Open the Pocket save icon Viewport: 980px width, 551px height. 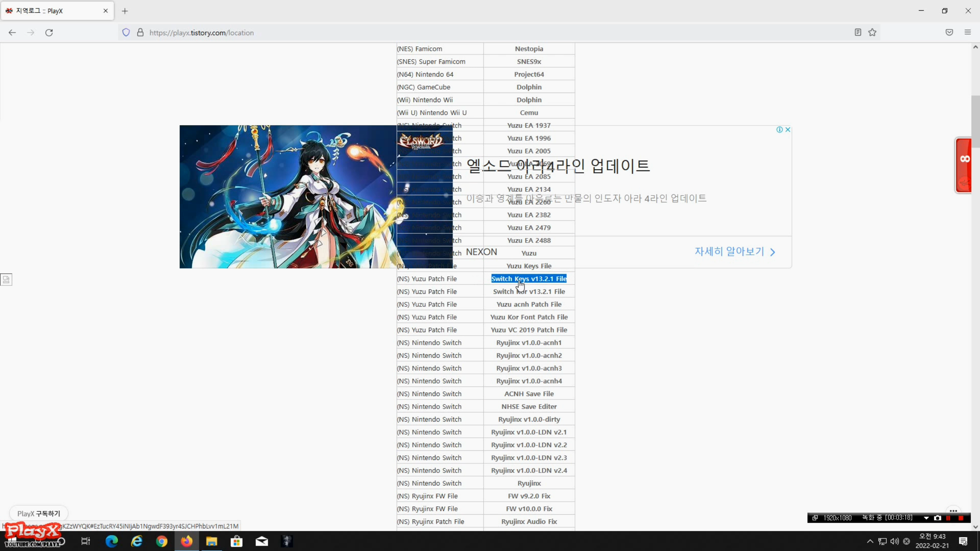(949, 33)
